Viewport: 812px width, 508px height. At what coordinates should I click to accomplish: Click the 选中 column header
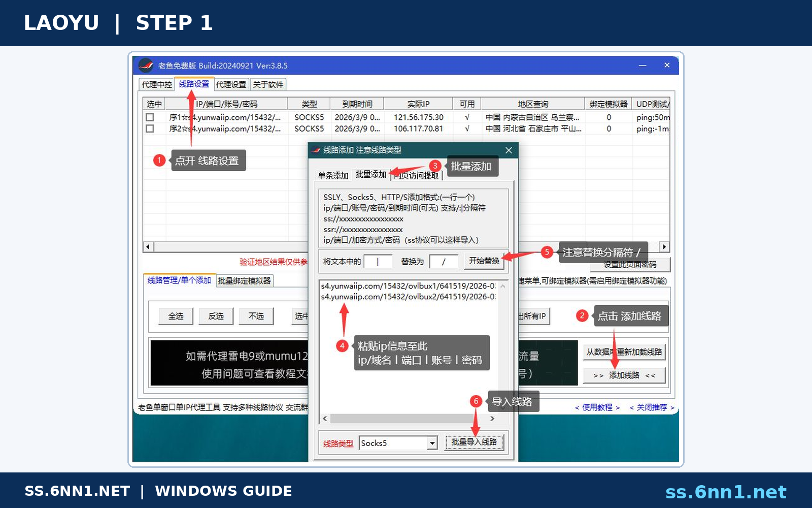coord(154,104)
